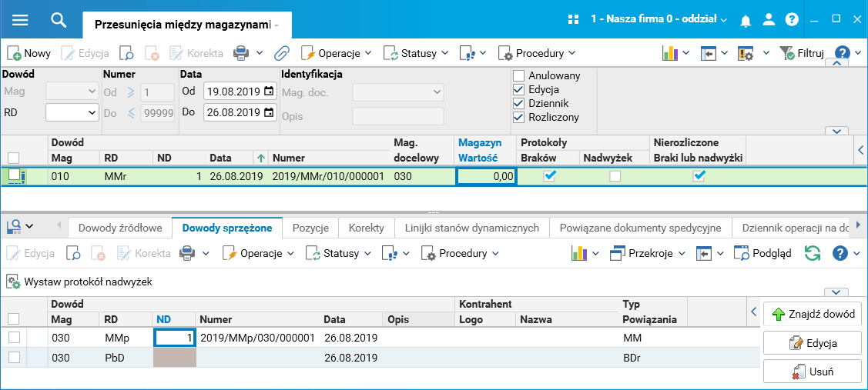
Task: Open the RD combo box in filter panel
Action: 72,112
